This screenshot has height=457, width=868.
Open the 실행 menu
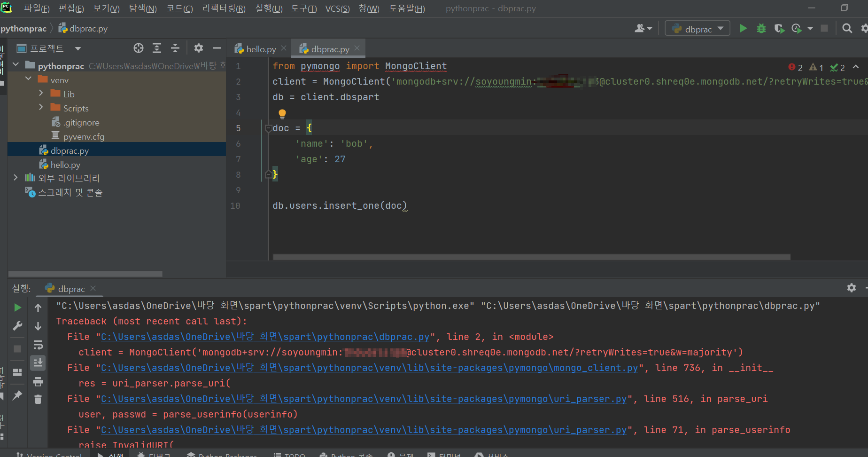click(269, 8)
